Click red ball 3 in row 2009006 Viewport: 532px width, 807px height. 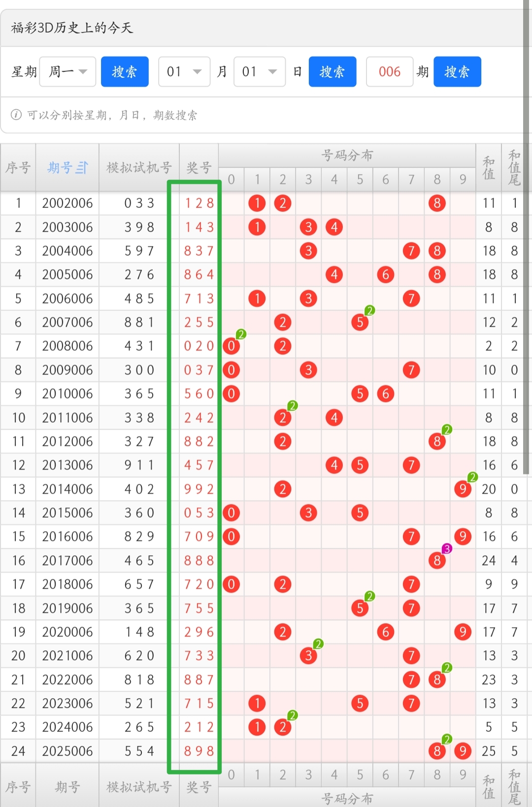(x=308, y=370)
